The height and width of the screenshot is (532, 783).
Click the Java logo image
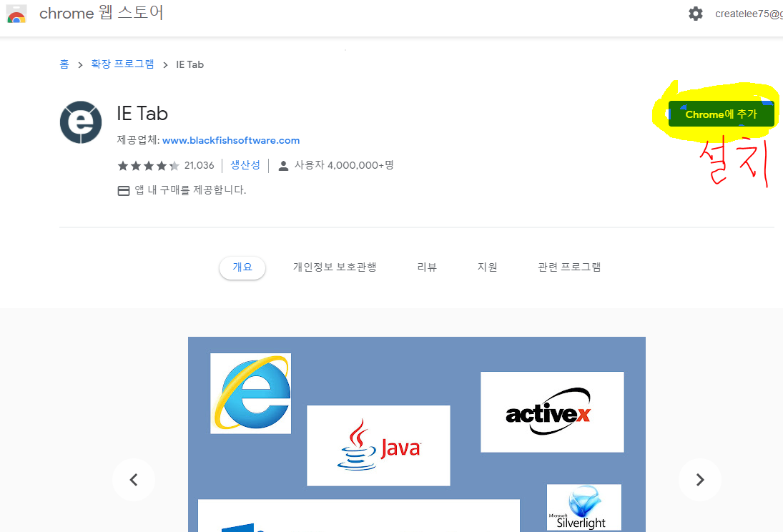378,445
